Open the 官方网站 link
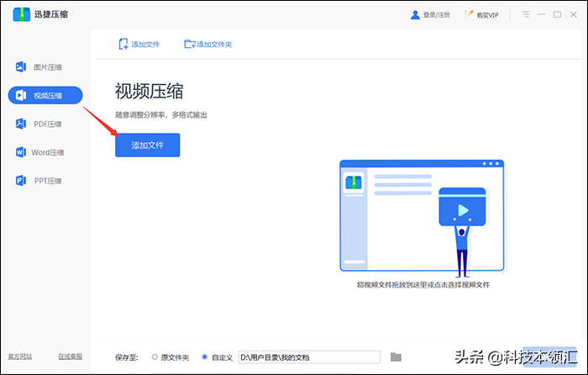The image size is (588, 375). 20,357
